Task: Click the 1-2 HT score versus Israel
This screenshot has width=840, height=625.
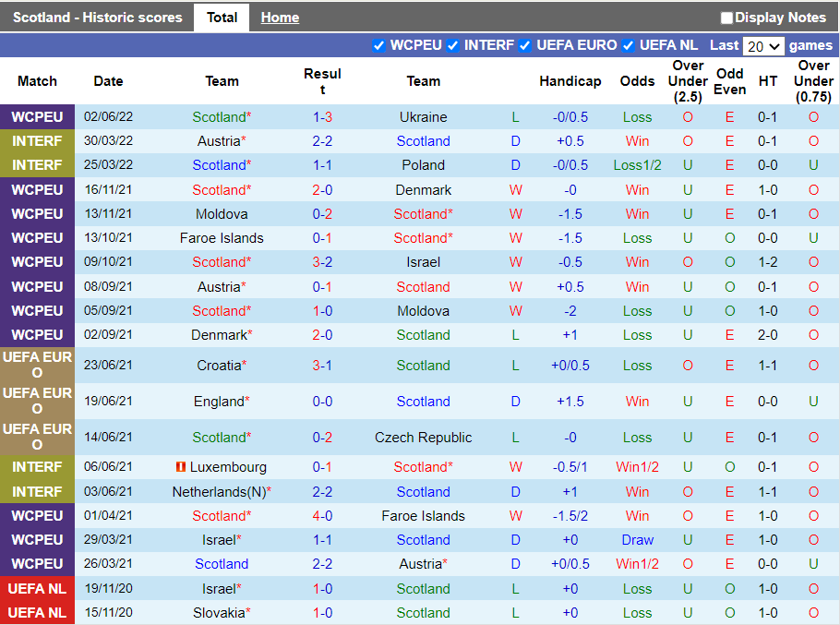Action: tap(768, 262)
